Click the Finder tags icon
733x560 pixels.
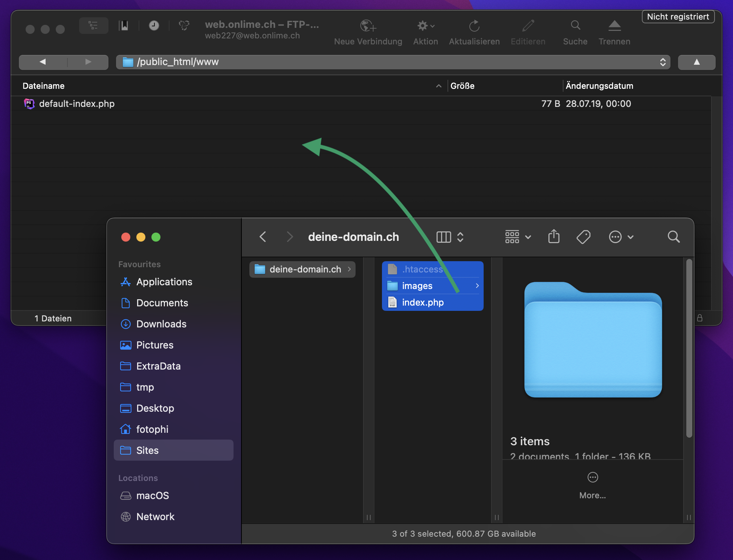click(583, 237)
